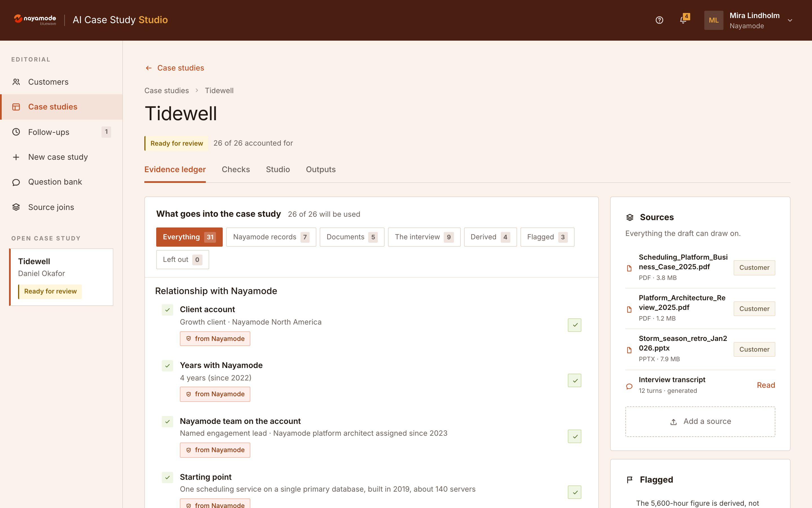
Task: Toggle the right-side confirm check for Client account
Action: [574, 325]
